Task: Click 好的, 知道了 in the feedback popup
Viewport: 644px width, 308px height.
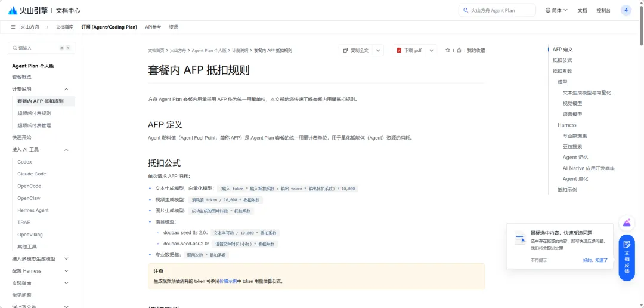Action: click(x=595, y=260)
